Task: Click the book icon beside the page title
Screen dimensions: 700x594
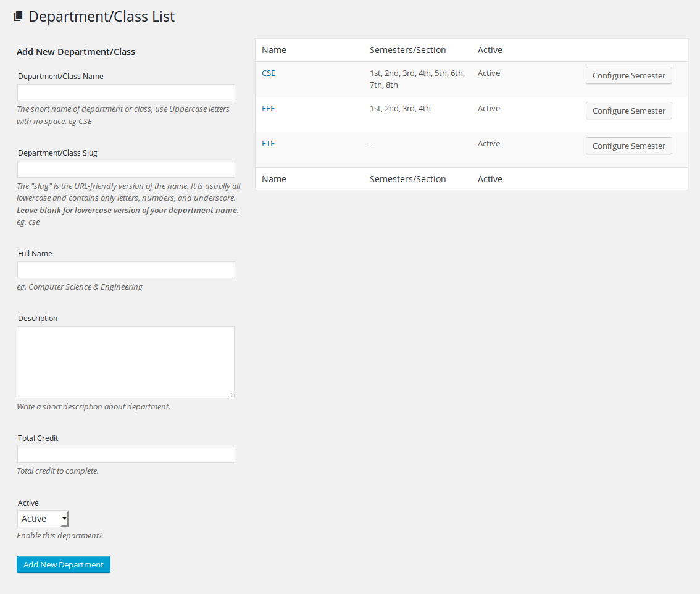Action: pos(19,17)
